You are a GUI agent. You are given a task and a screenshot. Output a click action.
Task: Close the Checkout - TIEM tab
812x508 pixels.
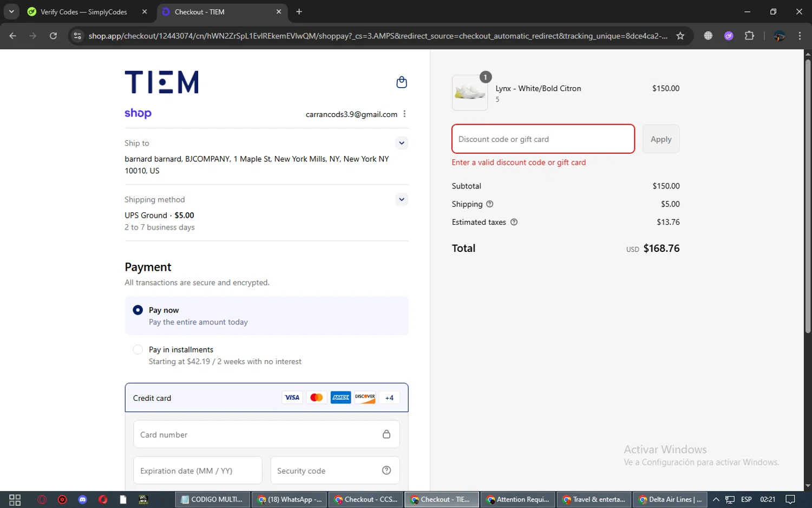(279, 12)
